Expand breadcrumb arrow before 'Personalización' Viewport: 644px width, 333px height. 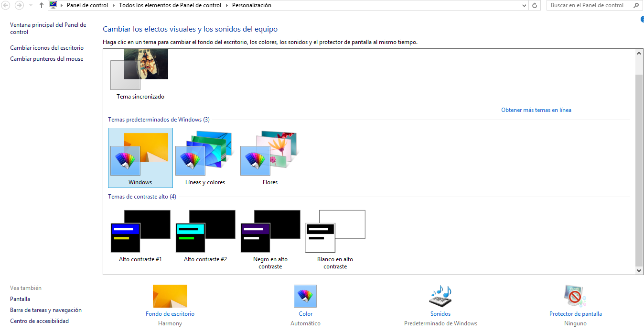[227, 6]
